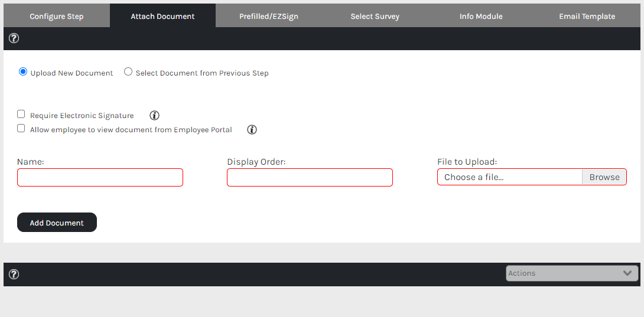This screenshot has height=317, width=644.
Task: Click into the Name text field
Action: (x=100, y=178)
